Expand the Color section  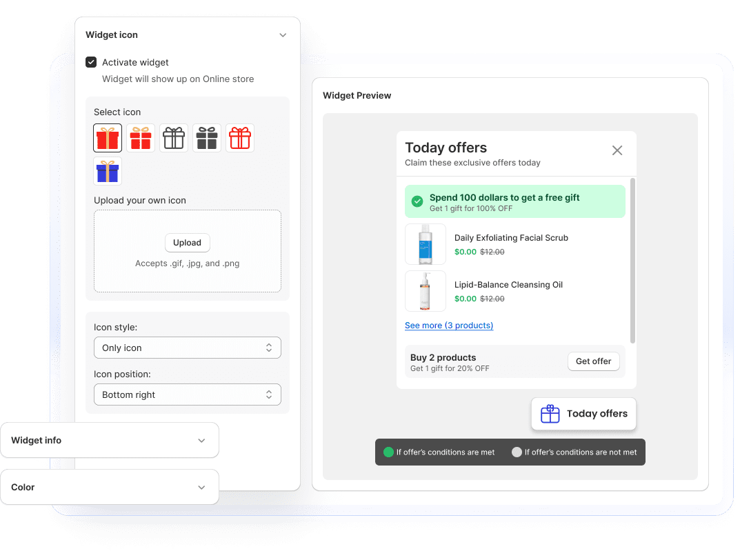point(201,488)
